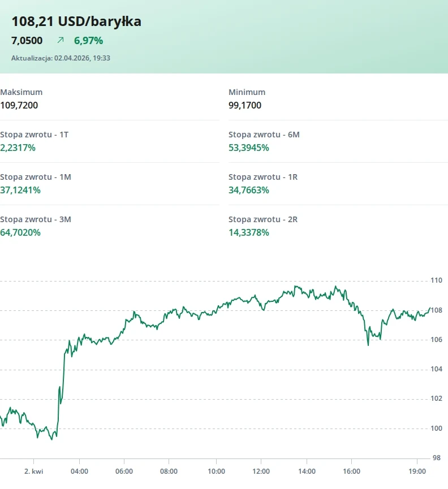Click the 6,97% percentage change value
The image size is (448, 489).
(x=88, y=41)
